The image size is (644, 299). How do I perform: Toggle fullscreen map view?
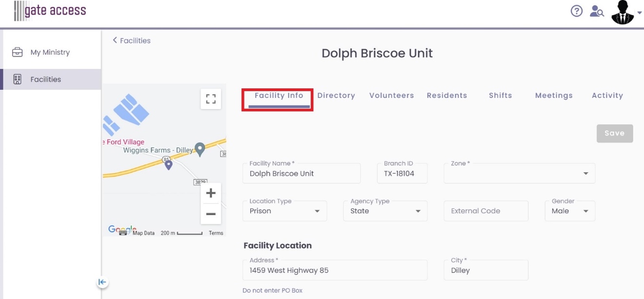tap(211, 99)
